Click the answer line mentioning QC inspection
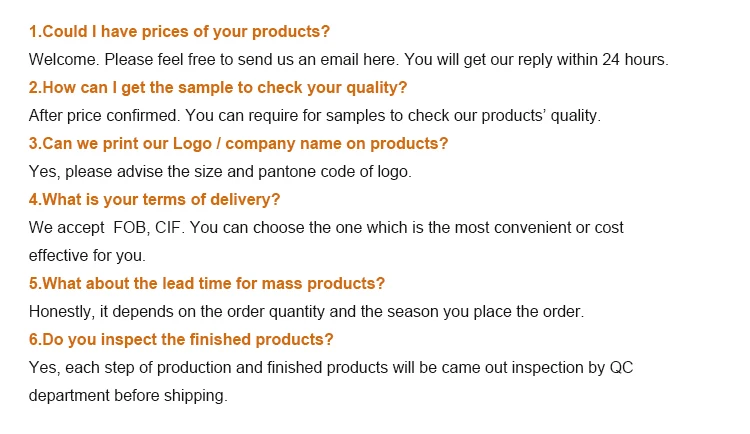Image resolution: width=750 pixels, height=434 pixels. [331, 367]
